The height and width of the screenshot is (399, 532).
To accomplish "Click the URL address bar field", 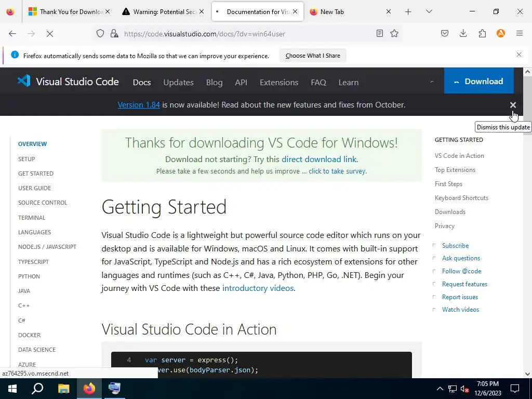I will 248,34.
